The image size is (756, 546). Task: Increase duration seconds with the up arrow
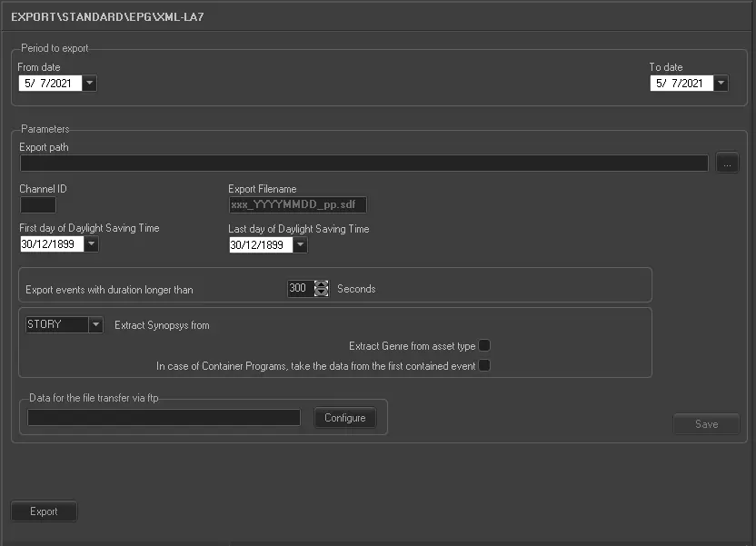(321, 284)
